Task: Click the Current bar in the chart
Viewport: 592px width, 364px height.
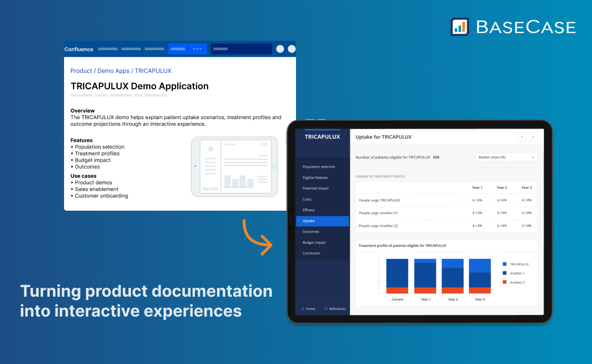Action: [x=397, y=276]
